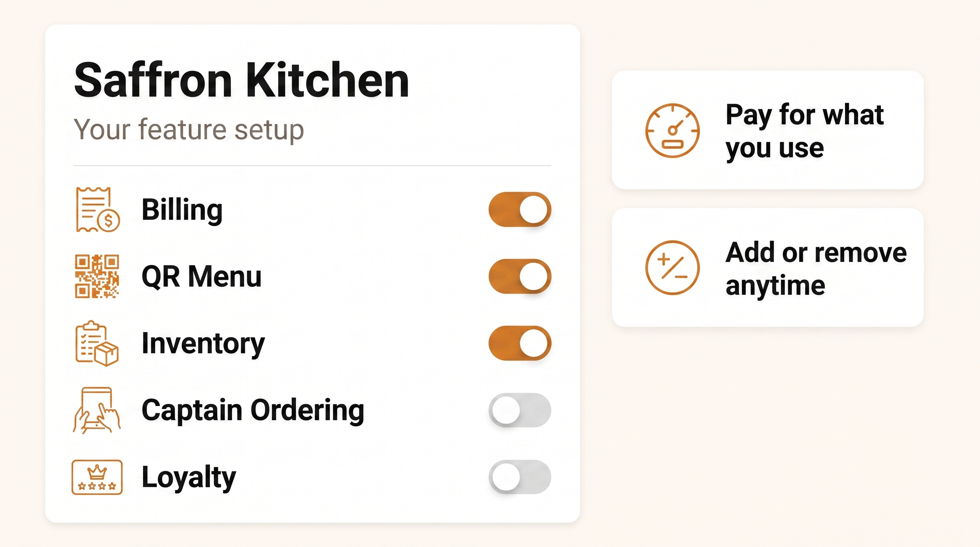Select the Billing feature label
Image resolution: width=980 pixels, height=547 pixels.
182,210
